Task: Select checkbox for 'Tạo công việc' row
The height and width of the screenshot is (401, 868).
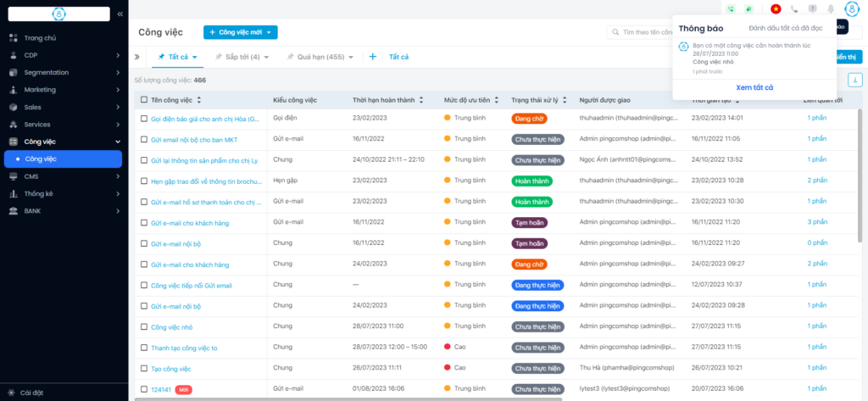Action: (x=144, y=368)
